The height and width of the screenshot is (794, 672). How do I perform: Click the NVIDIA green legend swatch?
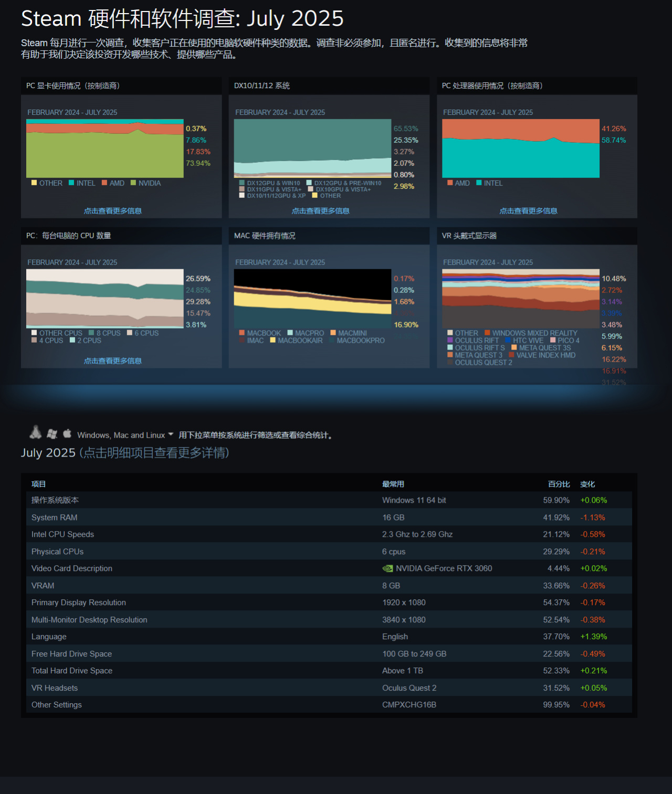pos(133,183)
